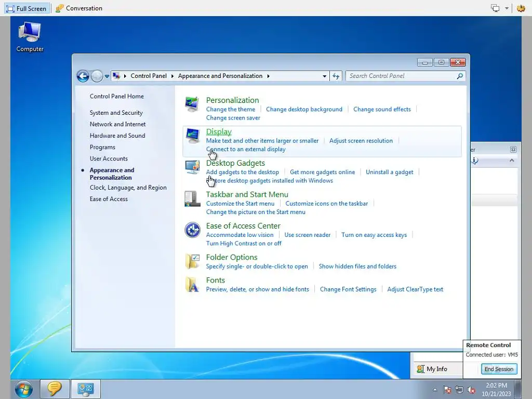Open the Display heading link
The image size is (532, 399).
click(219, 131)
